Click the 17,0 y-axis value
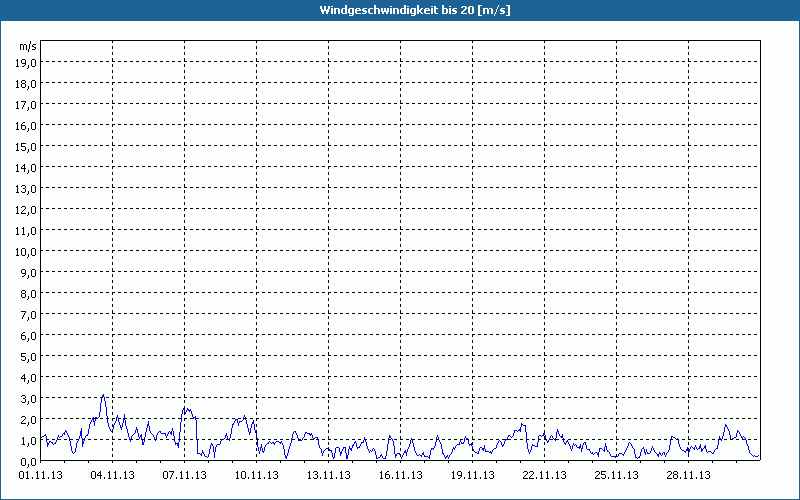The height and width of the screenshot is (500, 800). (x=26, y=105)
